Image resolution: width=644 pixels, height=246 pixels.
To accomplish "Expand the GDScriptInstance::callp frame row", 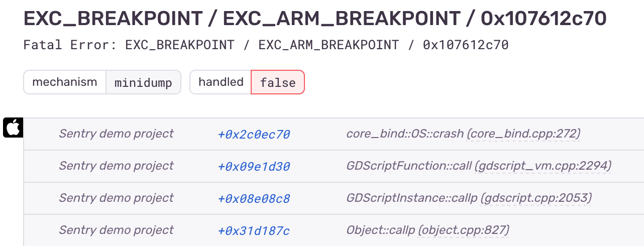I will pyautogui.click(x=411, y=198).
